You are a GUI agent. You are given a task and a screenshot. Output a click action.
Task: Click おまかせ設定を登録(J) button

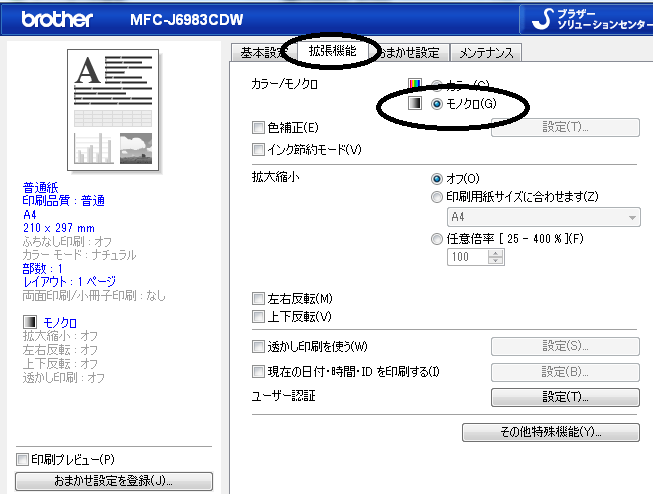click(114, 481)
